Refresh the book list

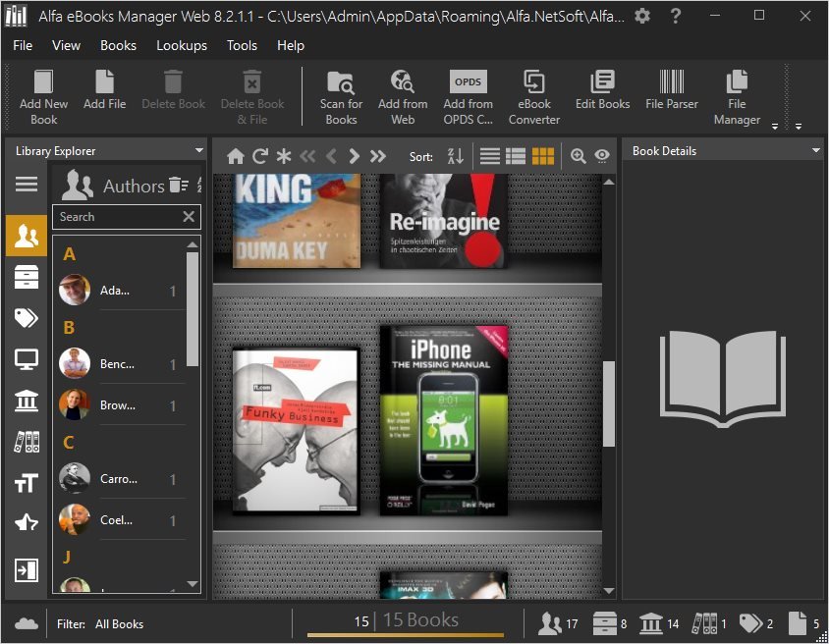click(260, 156)
